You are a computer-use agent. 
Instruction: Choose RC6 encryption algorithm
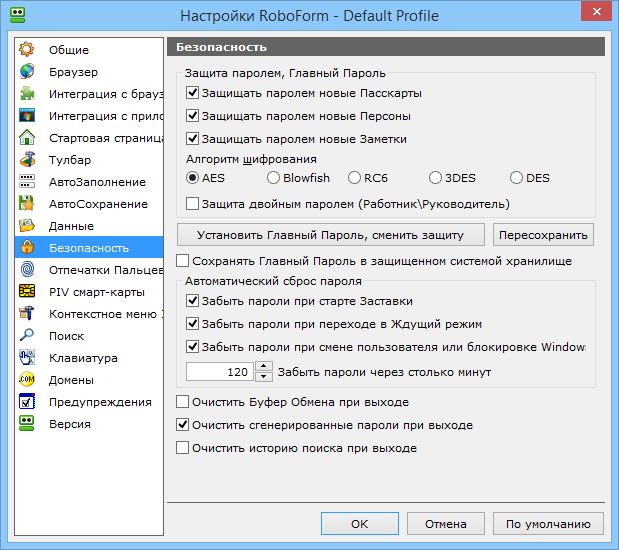[x=354, y=178]
